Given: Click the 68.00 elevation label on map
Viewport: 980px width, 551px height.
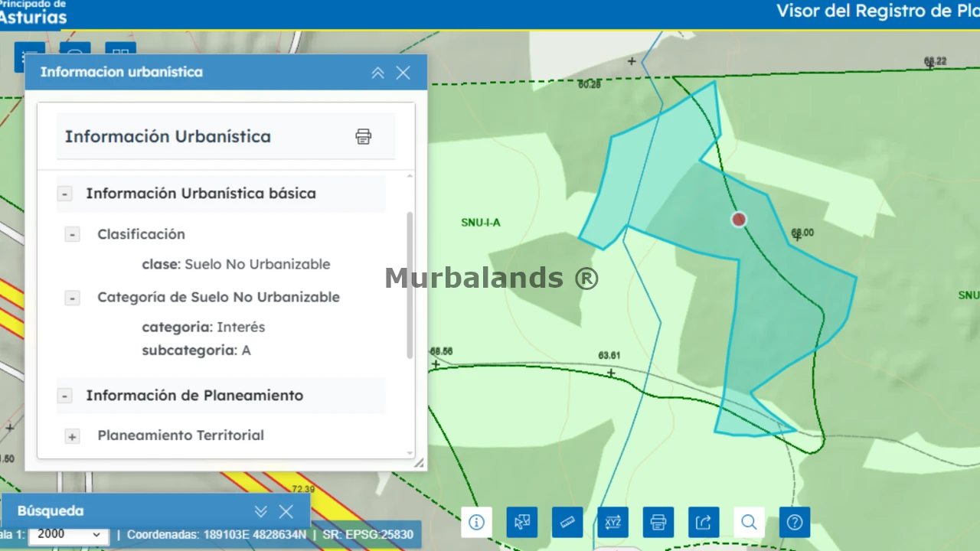Looking at the screenshot, I should [802, 233].
